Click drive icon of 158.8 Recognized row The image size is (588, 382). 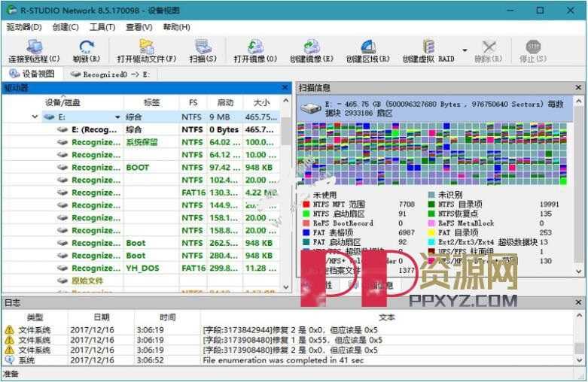62,230
